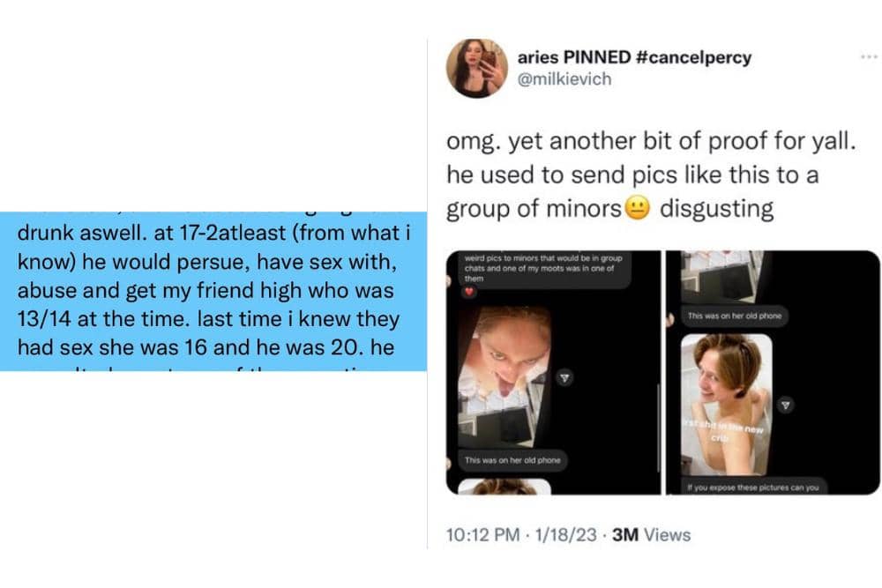
Task: Open the 10:12 PM tweet timestamp
Action: click(482, 534)
